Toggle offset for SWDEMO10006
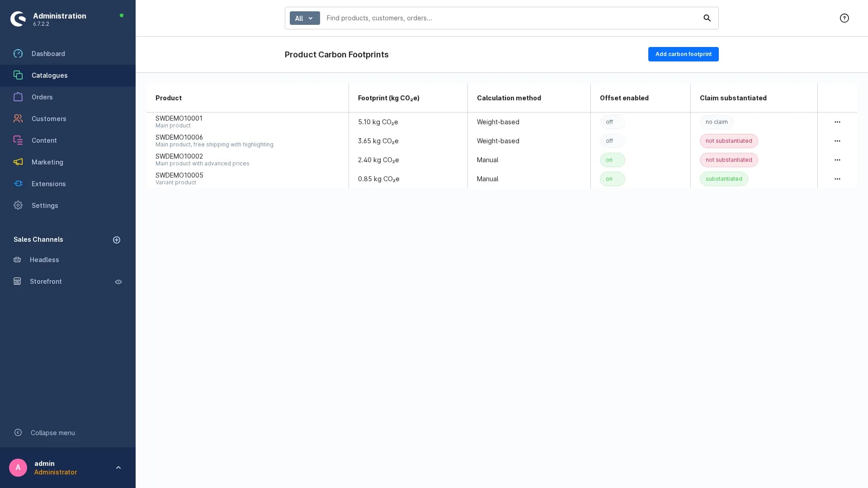The image size is (868, 488). (612, 141)
